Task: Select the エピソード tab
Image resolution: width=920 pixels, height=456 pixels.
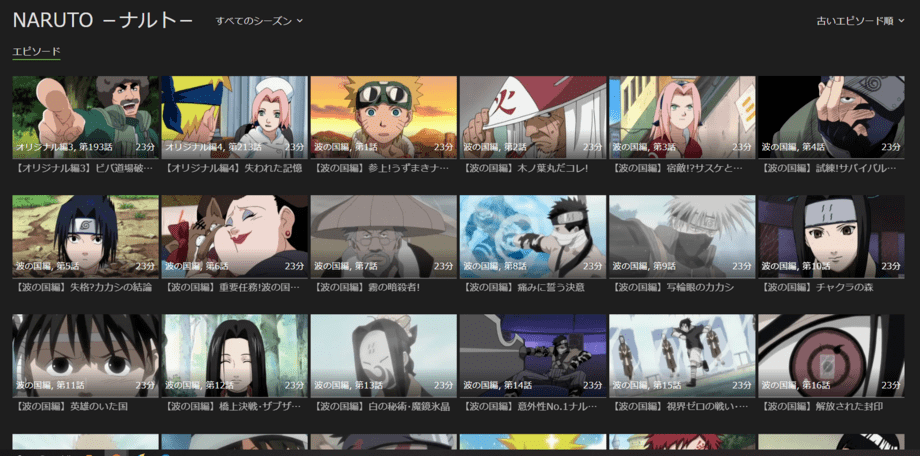Action: [36, 52]
